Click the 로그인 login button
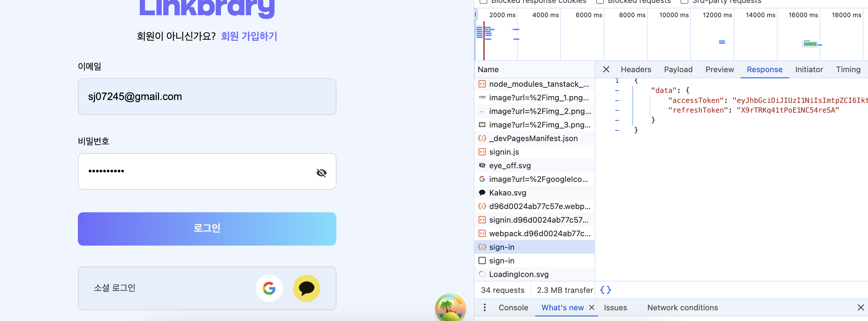The image size is (868, 321). (x=207, y=228)
